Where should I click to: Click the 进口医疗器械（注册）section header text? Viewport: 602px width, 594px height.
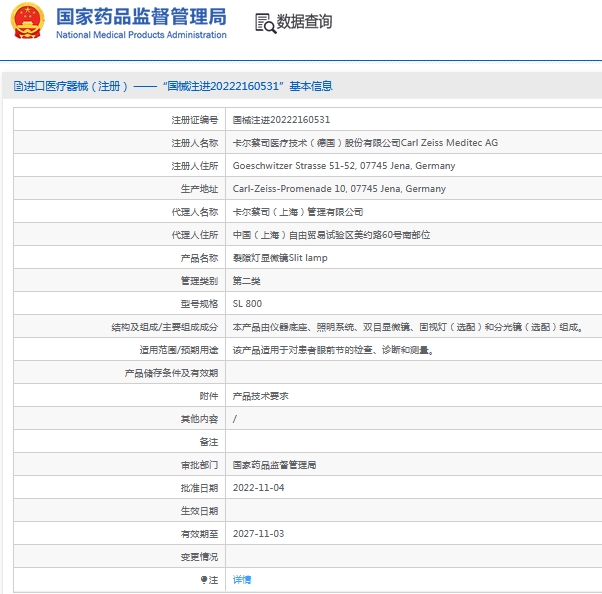70,87
